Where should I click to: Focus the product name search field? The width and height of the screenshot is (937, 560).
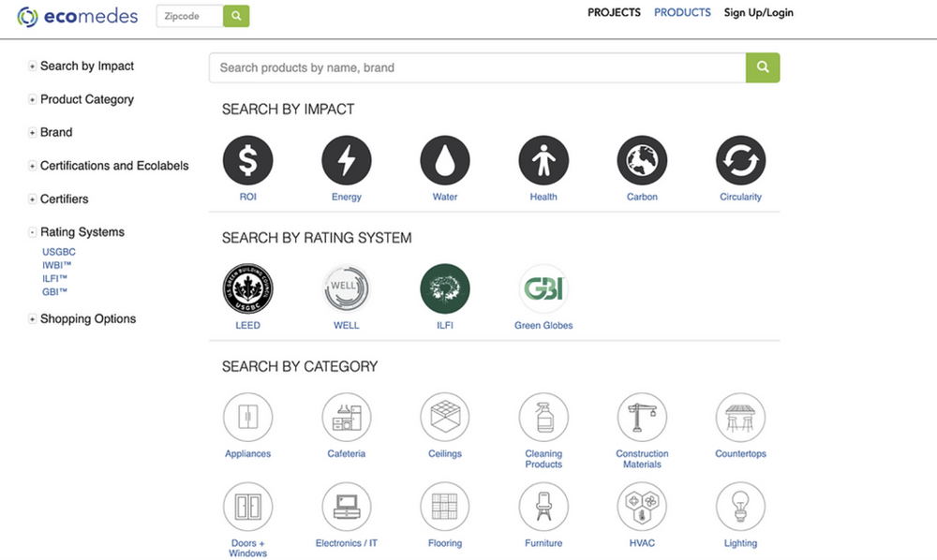point(478,67)
